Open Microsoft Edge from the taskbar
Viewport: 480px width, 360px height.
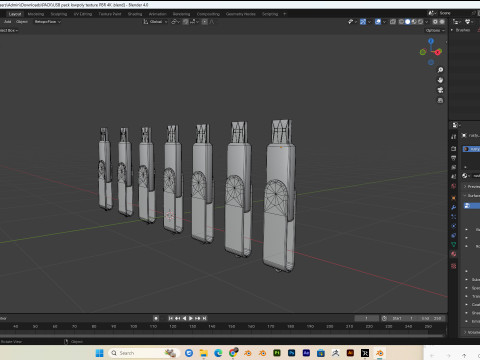[x=218, y=353]
